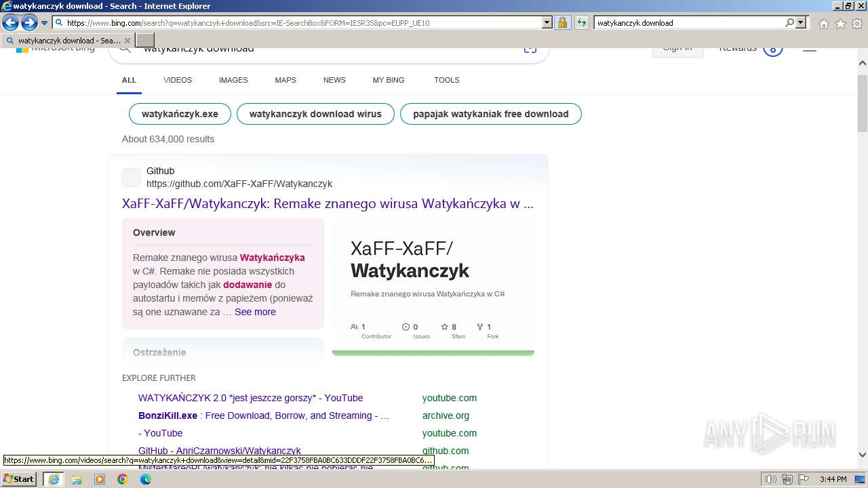This screenshot has height=488, width=868.
Task: Open the Windows Start button
Action: tap(19, 479)
